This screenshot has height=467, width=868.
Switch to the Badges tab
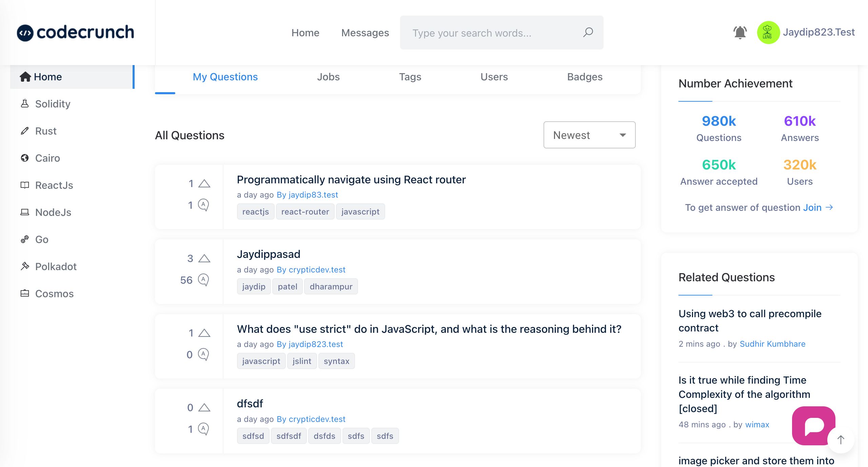pyautogui.click(x=585, y=77)
